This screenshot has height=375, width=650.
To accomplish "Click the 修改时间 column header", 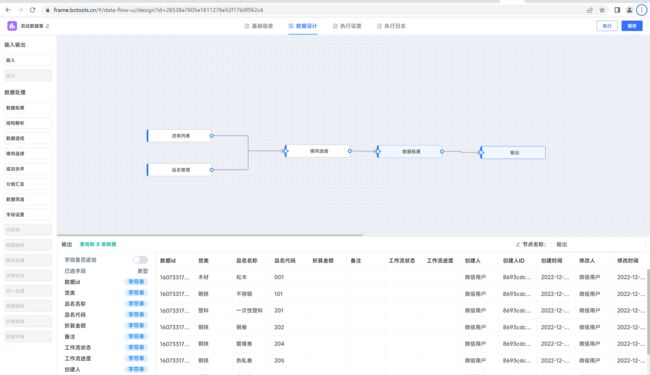I will point(628,261).
